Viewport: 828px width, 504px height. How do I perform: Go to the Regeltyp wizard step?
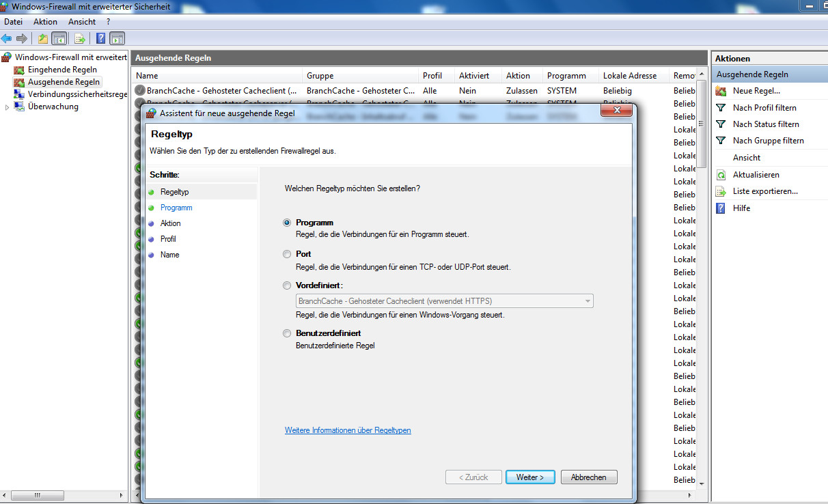(175, 192)
